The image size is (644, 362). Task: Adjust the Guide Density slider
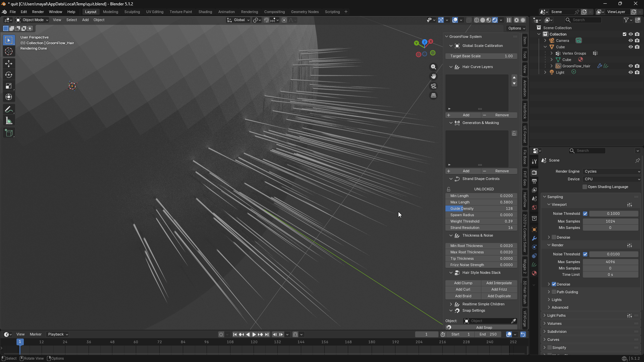pos(481,209)
